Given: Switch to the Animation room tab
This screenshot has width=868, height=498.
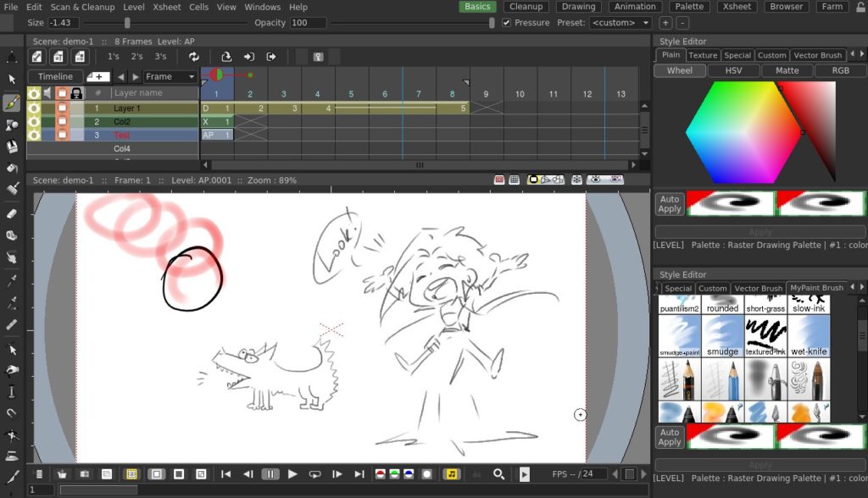Looking at the screenshot, I should [634, 6].
